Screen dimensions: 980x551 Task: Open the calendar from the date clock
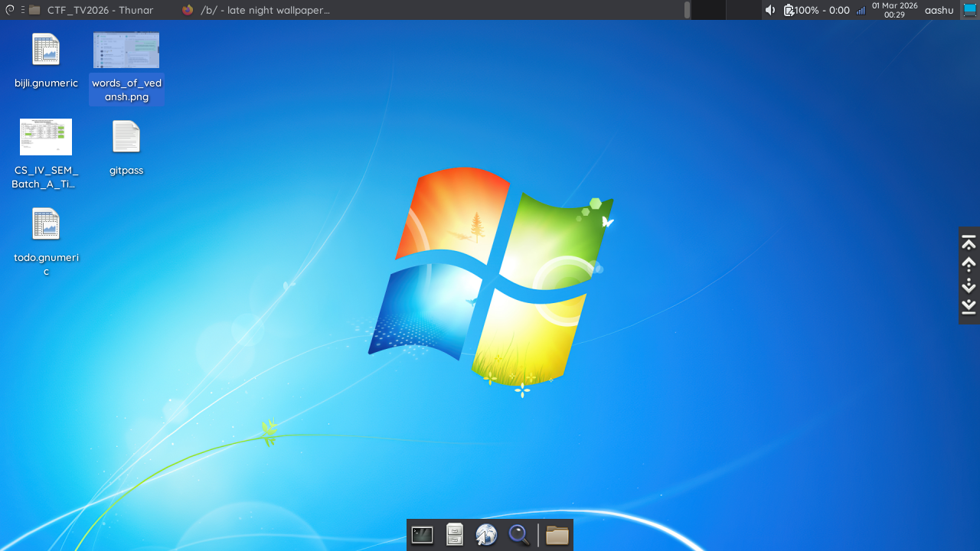click(x=894, y=10)
